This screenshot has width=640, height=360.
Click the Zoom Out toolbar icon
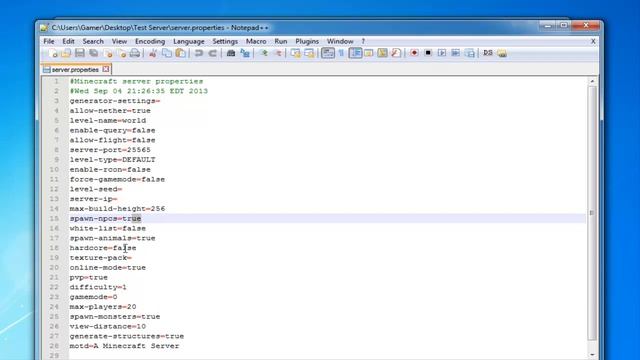[x=278, y=53]
